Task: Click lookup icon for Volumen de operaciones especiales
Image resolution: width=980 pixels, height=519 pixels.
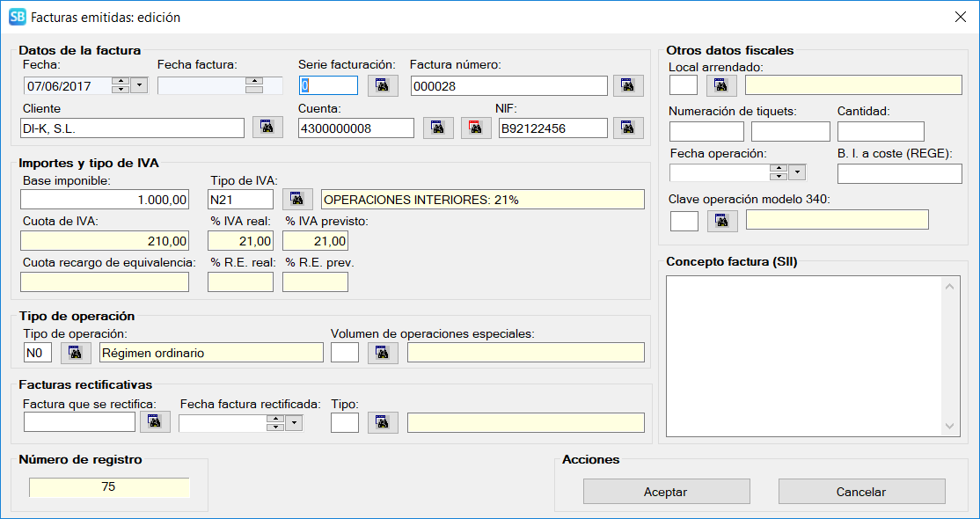Action: pyautogui.click(x=382, y=353)
